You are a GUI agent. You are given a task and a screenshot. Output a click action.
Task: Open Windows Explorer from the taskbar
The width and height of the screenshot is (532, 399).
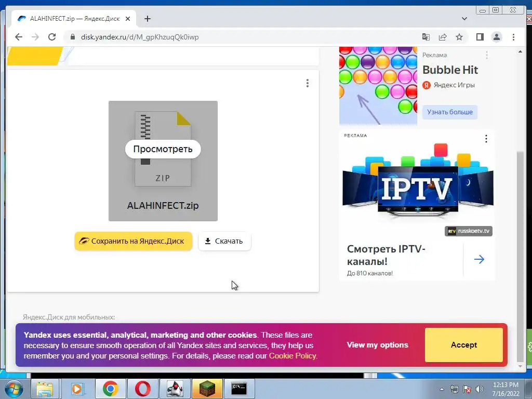tap(45, 389)
